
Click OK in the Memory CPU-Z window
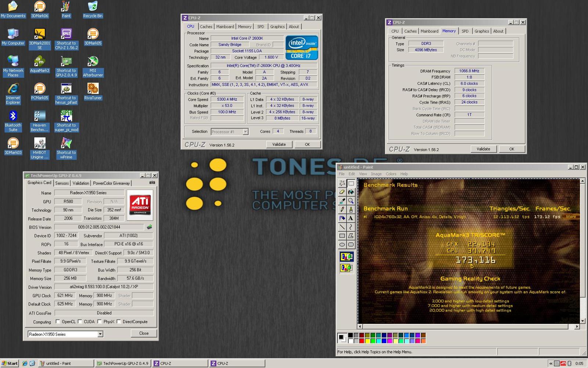512,149
